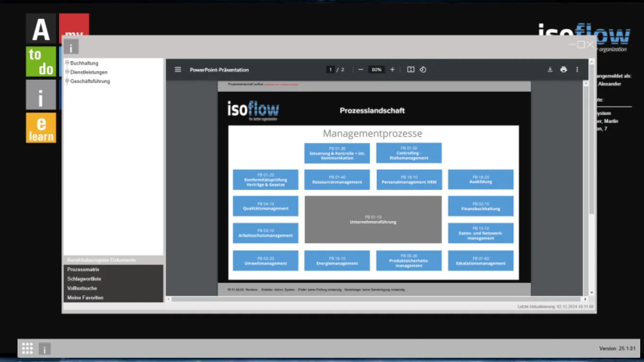
Task: Open the PDF viewer more-actions menu
Action: tap(577, 69)
